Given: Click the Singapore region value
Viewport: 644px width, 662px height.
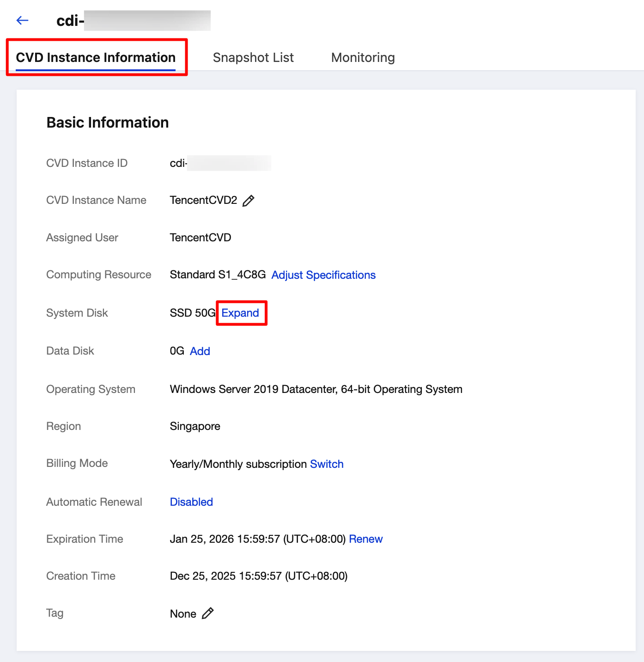Looking at the screenshot, I should coord(195,426).
